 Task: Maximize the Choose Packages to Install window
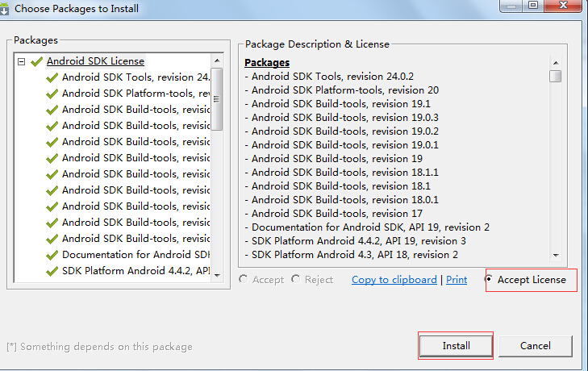pyautogui.click(x=533, y=6)
